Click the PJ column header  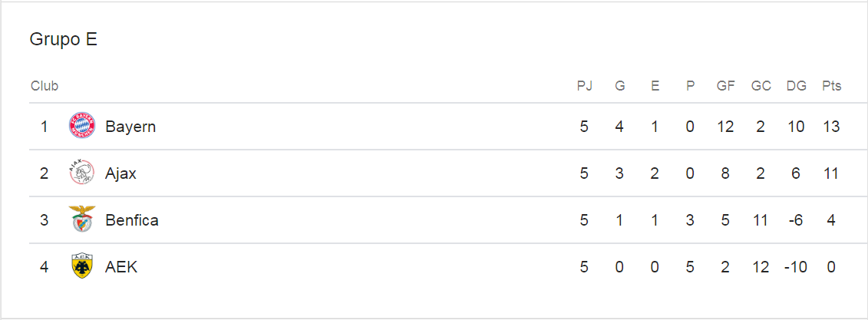pos(585,87)
